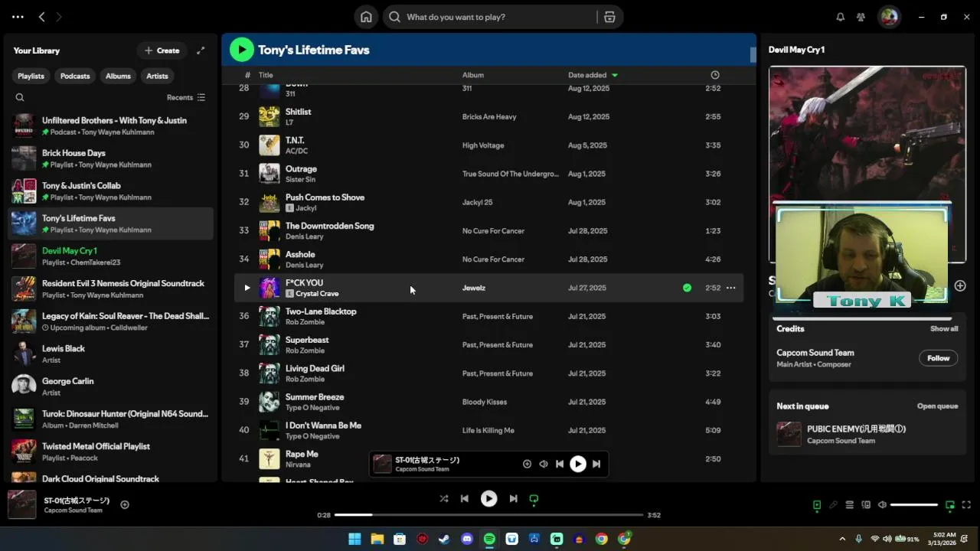Image resolution: width=980 pixels, height=551 pixels.
Task: Play in the floating mini player
Action: pos(578,464)
